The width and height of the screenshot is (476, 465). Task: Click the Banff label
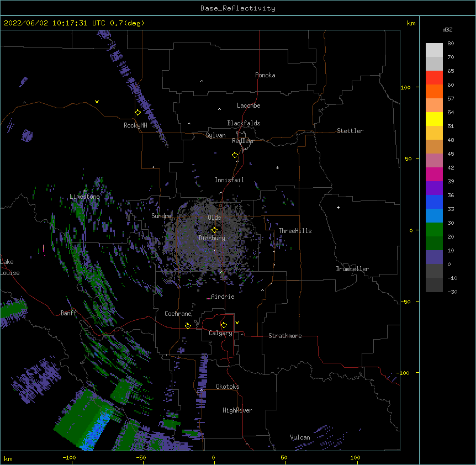click(x=68, y=313)
